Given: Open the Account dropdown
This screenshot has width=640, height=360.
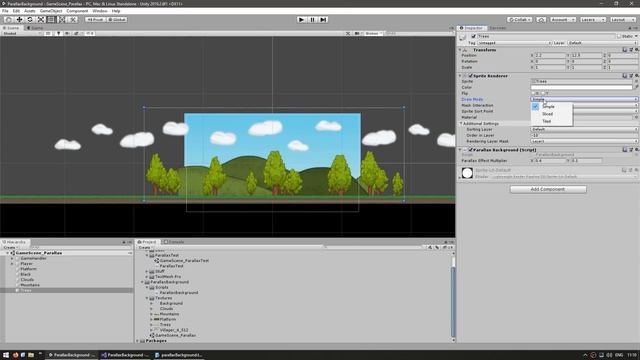Looking at the screenshot, I should tap(562, 19).
